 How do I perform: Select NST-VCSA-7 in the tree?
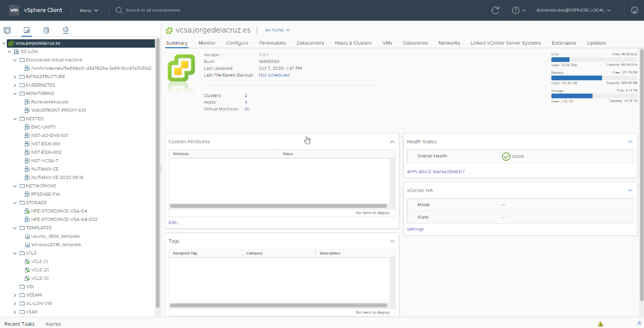(x=45, y=161)
